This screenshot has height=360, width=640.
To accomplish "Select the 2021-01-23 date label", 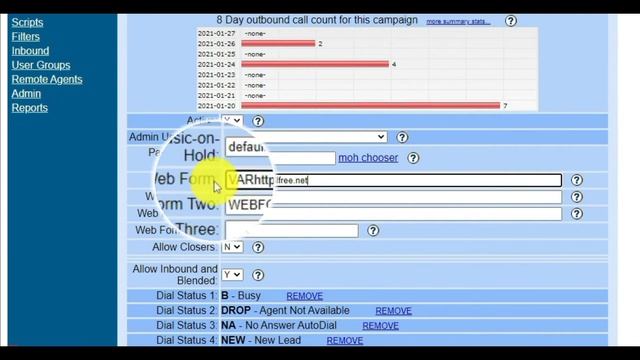I will point(217,75).
